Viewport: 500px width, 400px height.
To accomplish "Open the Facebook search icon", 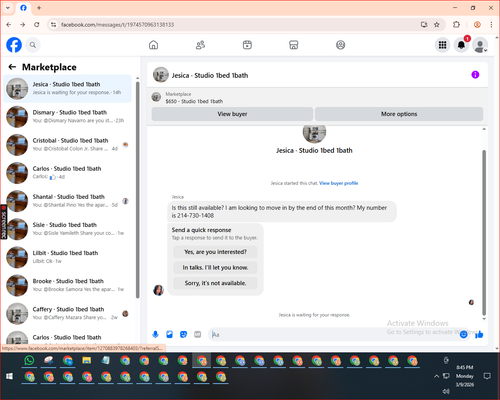I will click(x=33, y=45).
